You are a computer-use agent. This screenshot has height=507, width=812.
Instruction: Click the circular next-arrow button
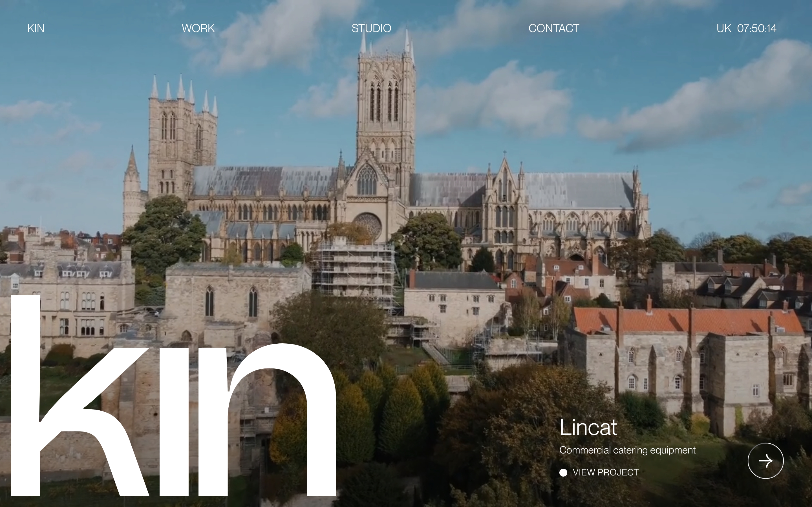765,461
